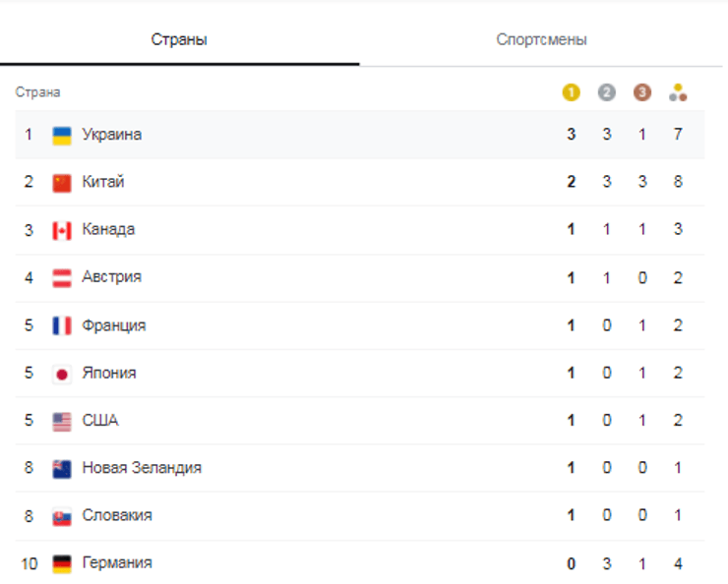728x584 pixels.
Task: Click the New Zealand flag icon
Action: point(62,469)
